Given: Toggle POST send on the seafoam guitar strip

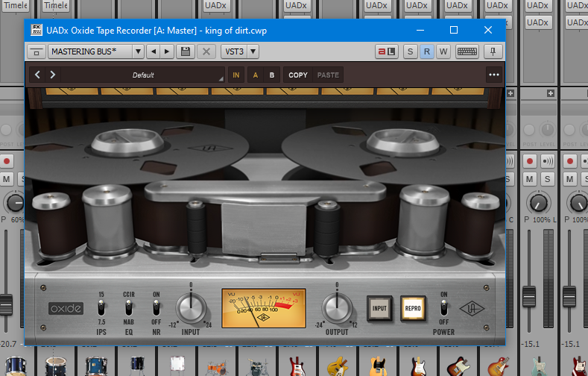Looking at the screenshot, I should [530, 131].
